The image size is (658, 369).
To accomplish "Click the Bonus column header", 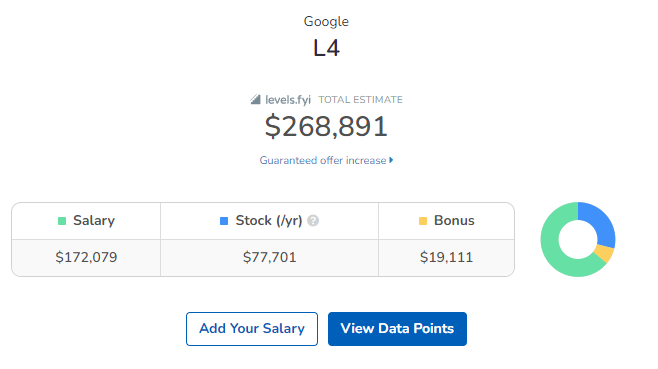I will [x=446, y=221].
